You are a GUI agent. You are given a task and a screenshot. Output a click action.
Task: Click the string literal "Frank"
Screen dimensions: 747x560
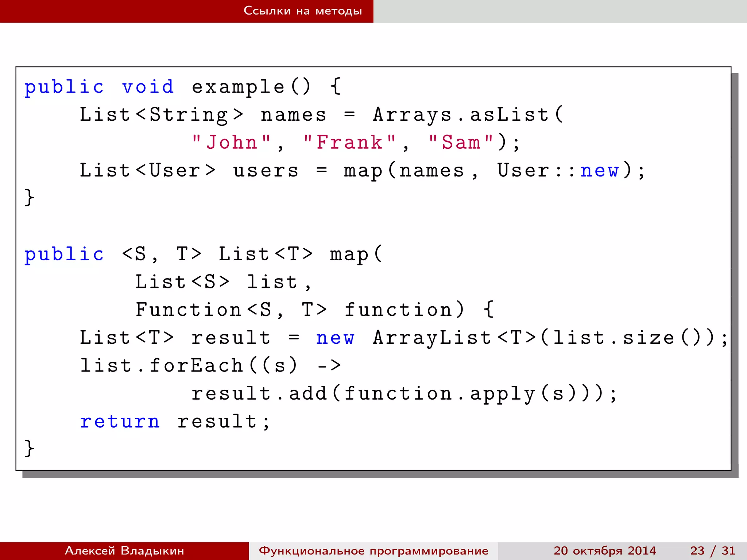349,143
